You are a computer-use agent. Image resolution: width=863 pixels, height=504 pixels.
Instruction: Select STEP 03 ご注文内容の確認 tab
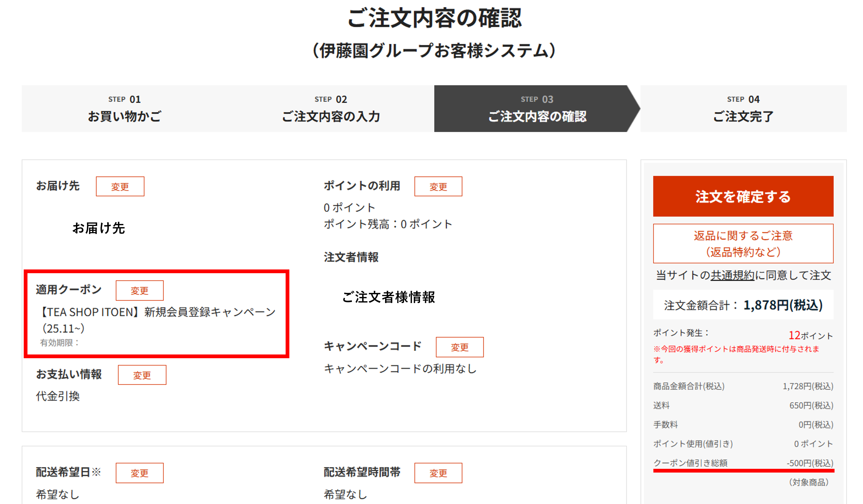click(537, 109)
